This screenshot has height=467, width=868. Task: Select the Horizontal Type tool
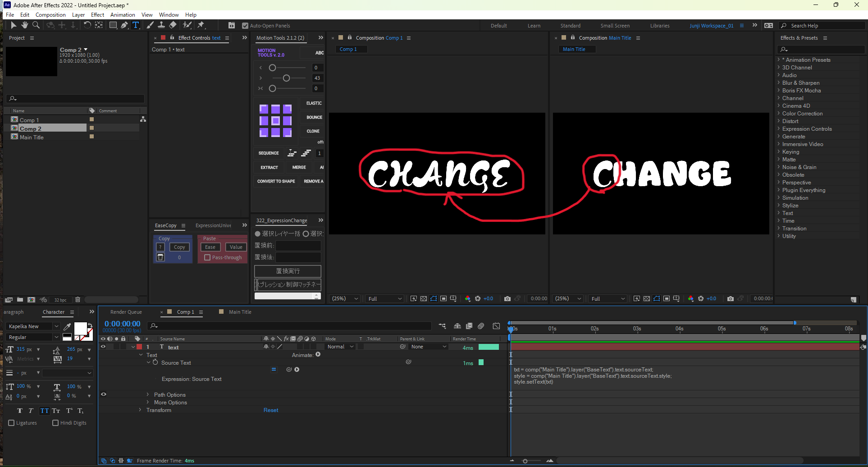136,25
